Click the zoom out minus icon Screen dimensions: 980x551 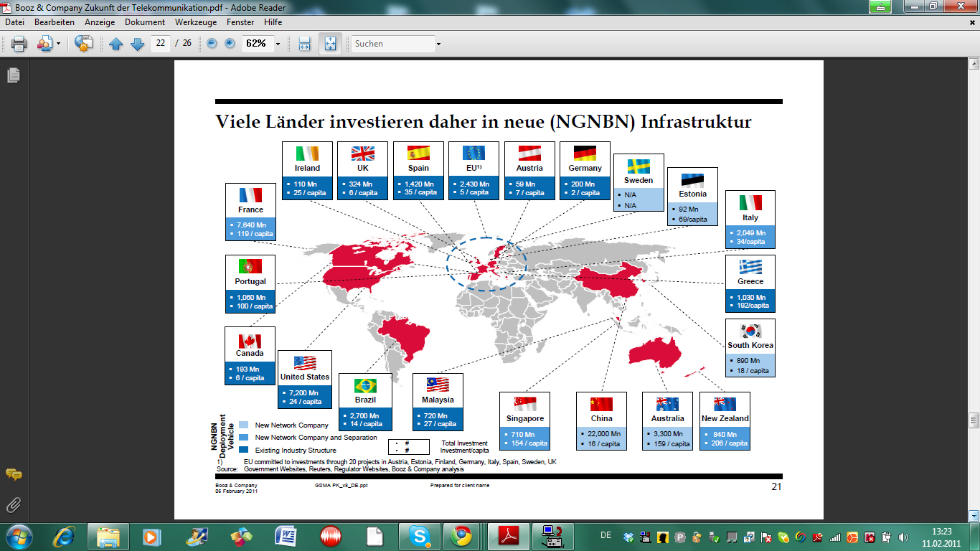pyautogui.click(x=212, y=44)
